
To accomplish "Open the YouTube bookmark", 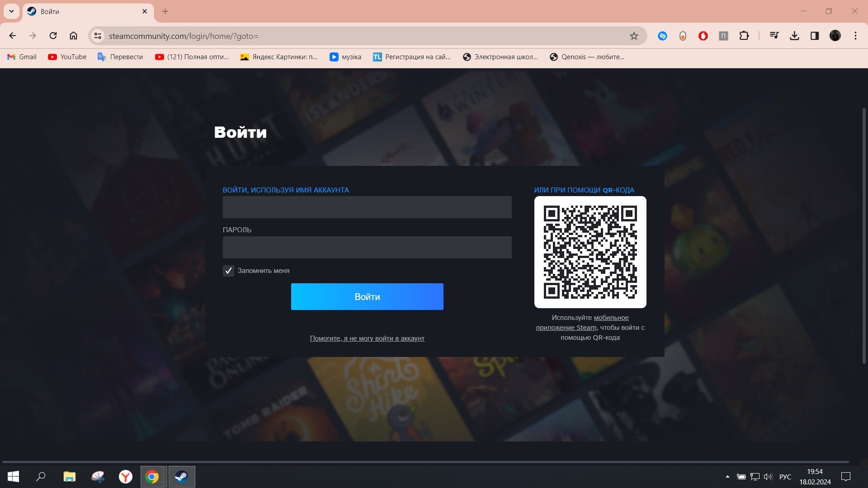I will (67, 57).
